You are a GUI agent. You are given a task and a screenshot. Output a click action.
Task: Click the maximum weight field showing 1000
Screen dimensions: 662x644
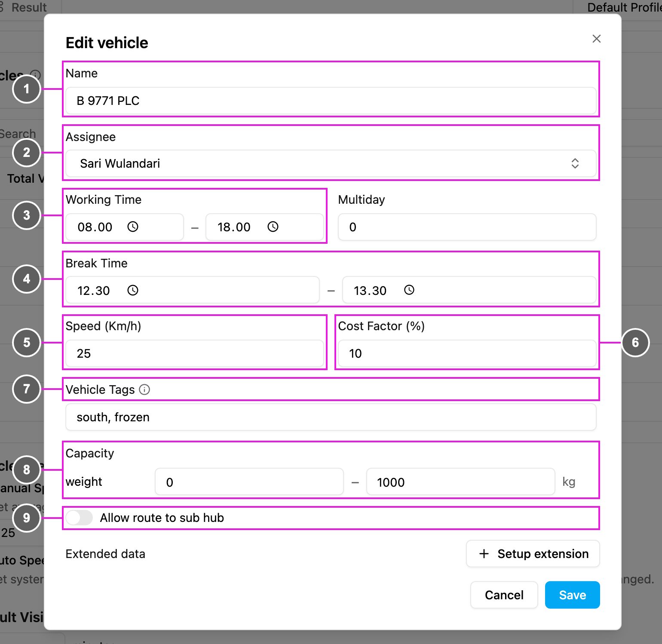(x=460, y=482)
